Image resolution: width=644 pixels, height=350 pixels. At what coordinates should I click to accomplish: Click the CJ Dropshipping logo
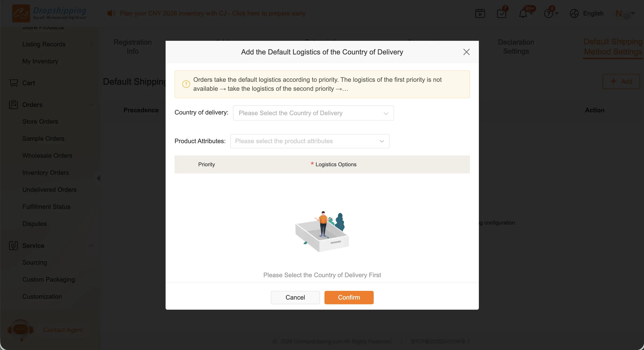pyautogui.click(x=49, y=13)
